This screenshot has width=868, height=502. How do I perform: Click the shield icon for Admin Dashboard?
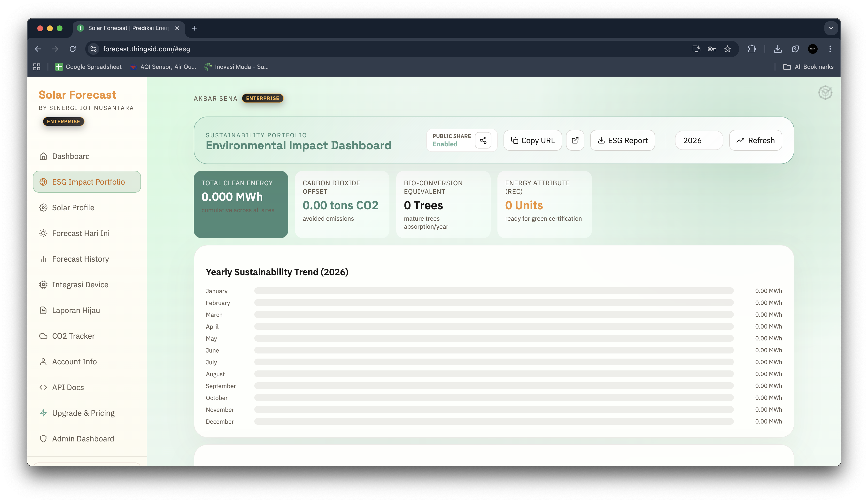point(43,439)
